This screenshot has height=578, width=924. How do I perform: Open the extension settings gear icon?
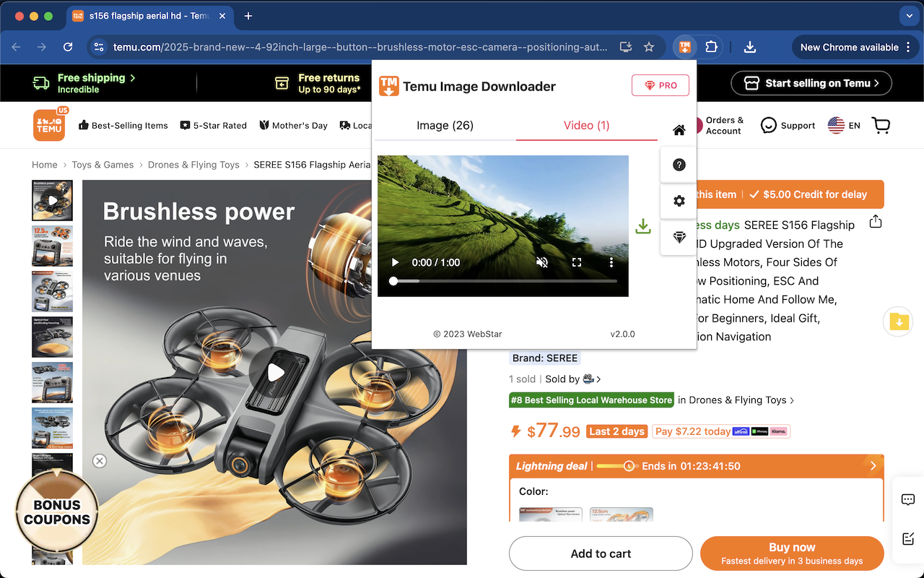(679, 202)
